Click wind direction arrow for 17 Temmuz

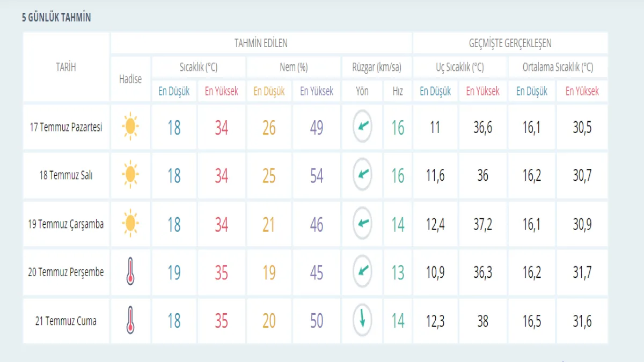coord(362,127)
